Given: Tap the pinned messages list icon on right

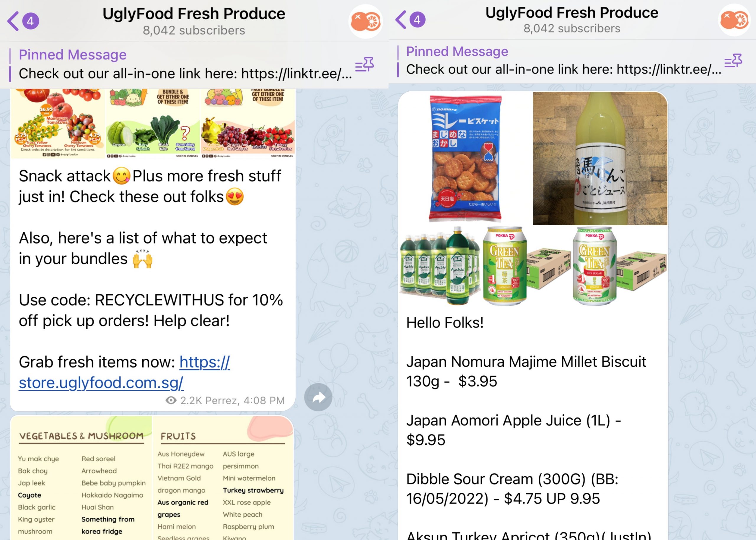Looking at the screenshot, I should pyautogui.click(x=733, y=61).
